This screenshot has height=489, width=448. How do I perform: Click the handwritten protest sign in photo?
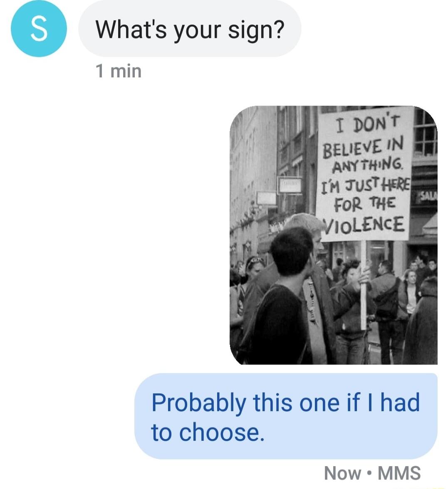point(364,174)
